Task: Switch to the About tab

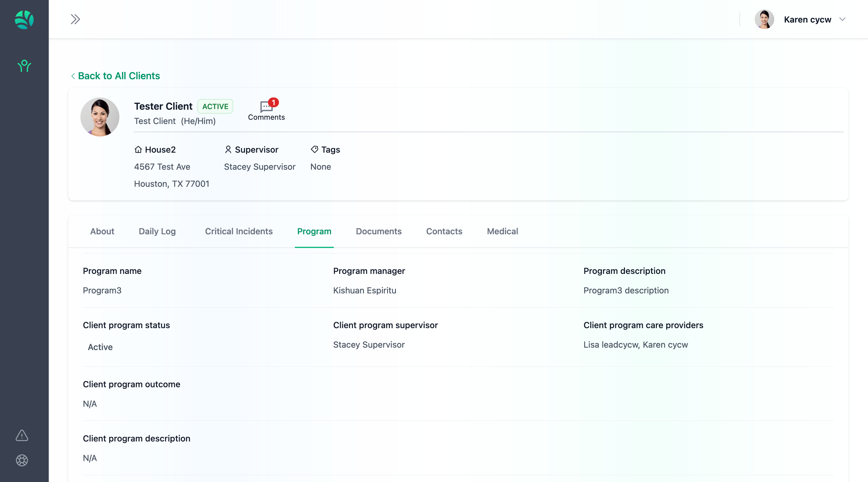Action: (x=102, y=231)
